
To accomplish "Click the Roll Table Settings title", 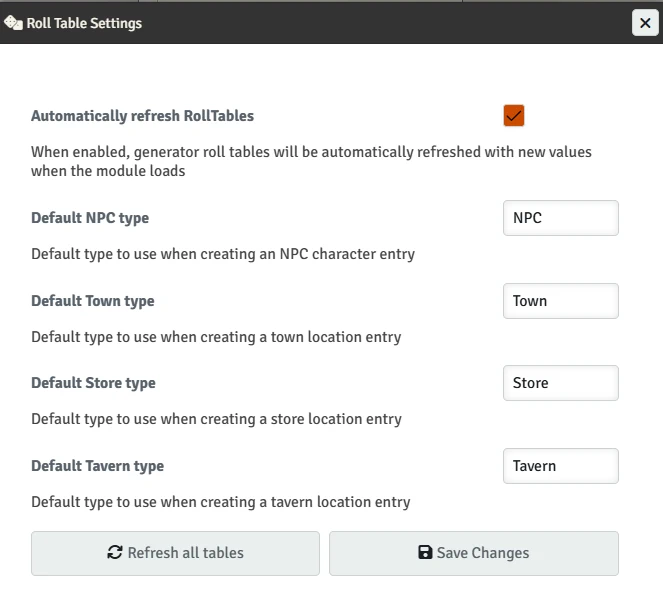I will point(84,23).
